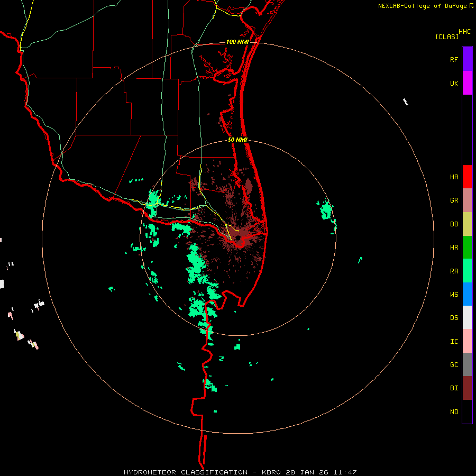Viewport: 476px width, 476px height.
Task: Click the UK magenta legend swatch
Action: coord(467,83)
